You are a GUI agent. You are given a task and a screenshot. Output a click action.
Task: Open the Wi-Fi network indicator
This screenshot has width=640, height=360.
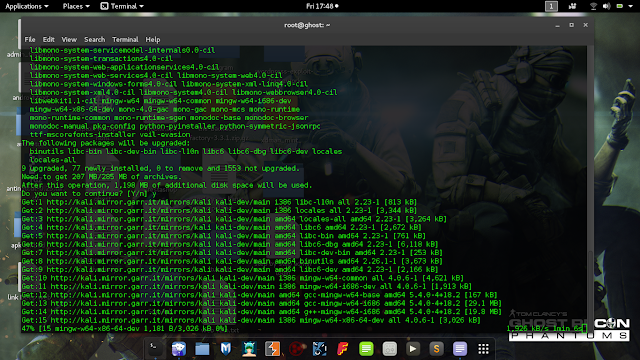tap(593, 6)
